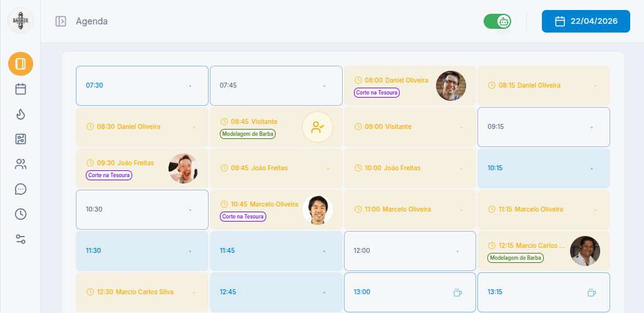Open the 22/04/2026 date picker
This screenshot has width=644, height=313.
coord(586,21)
